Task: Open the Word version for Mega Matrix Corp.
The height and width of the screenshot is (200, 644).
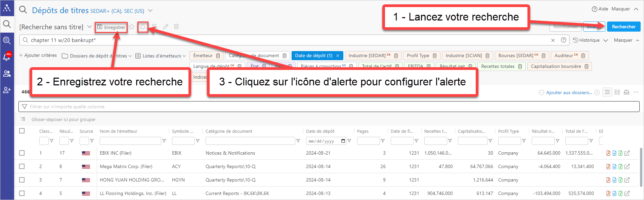Action: point(614,167)
